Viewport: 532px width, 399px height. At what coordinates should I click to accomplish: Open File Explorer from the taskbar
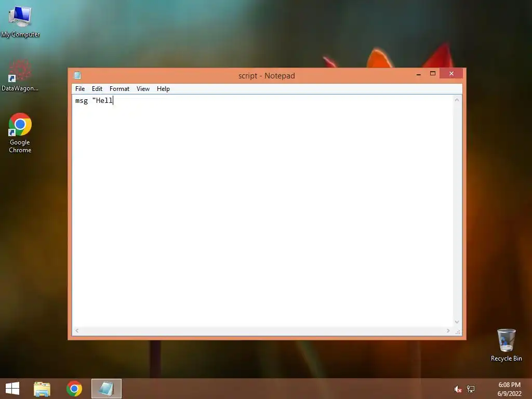point(42,389)
